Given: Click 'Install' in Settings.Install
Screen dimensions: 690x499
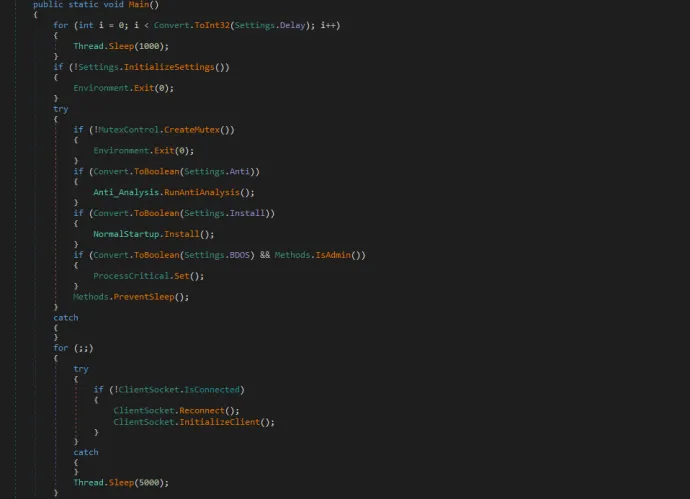Looking at the screenshot, I should [247, 213].
